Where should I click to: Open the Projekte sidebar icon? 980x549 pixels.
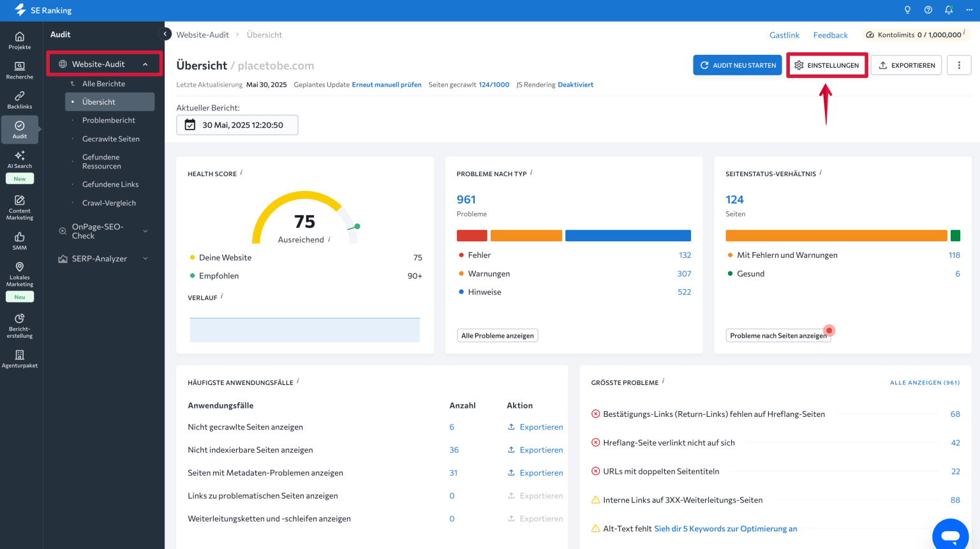20,40
